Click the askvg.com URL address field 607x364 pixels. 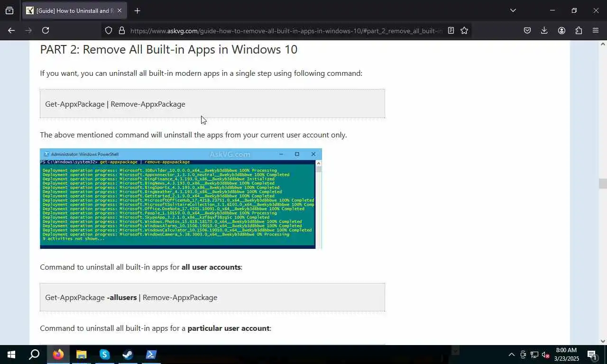click(x=286, y=30)
